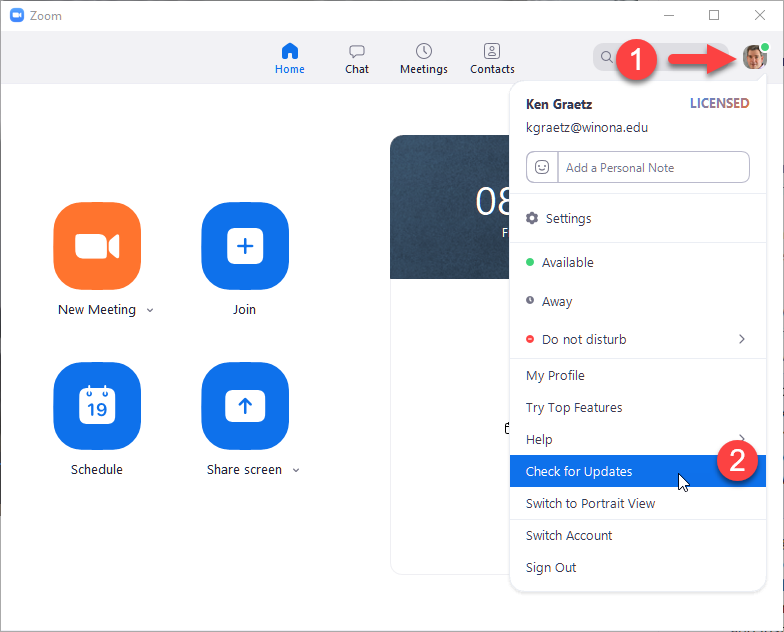Open the Meetings tab
The width and height of the screenshot is (784, 632).
tap(424, 59)
